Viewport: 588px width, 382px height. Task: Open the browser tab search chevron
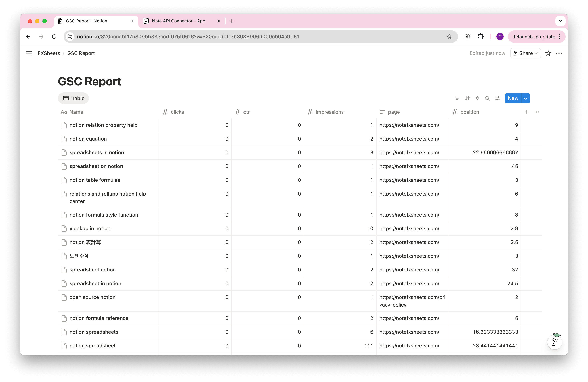click(560, 21)
